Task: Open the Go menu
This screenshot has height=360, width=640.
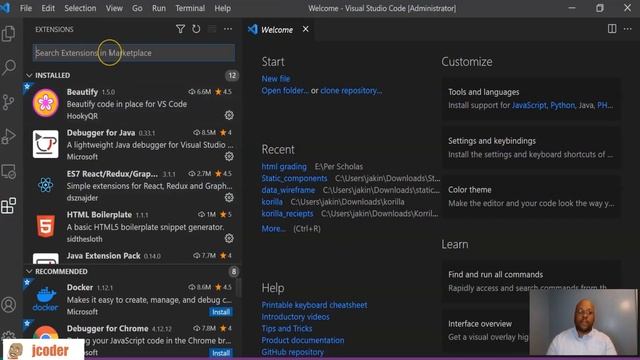Action: pos(137,8)
